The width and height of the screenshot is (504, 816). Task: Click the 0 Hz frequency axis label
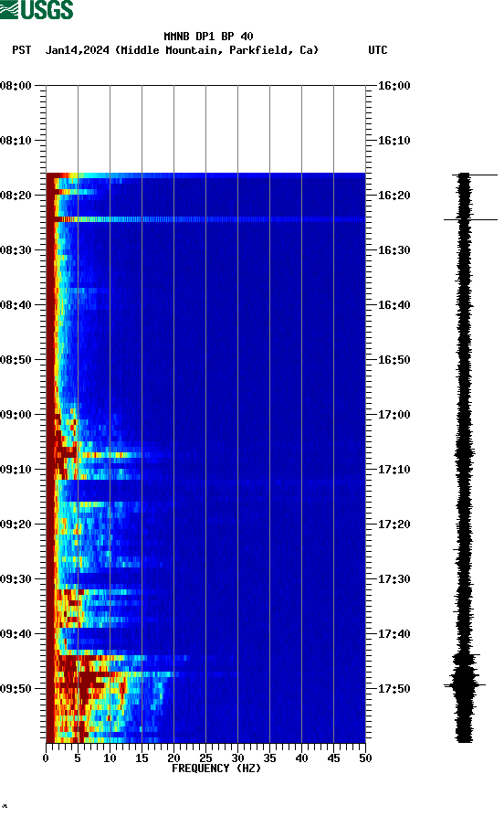(x=46, y=758)
